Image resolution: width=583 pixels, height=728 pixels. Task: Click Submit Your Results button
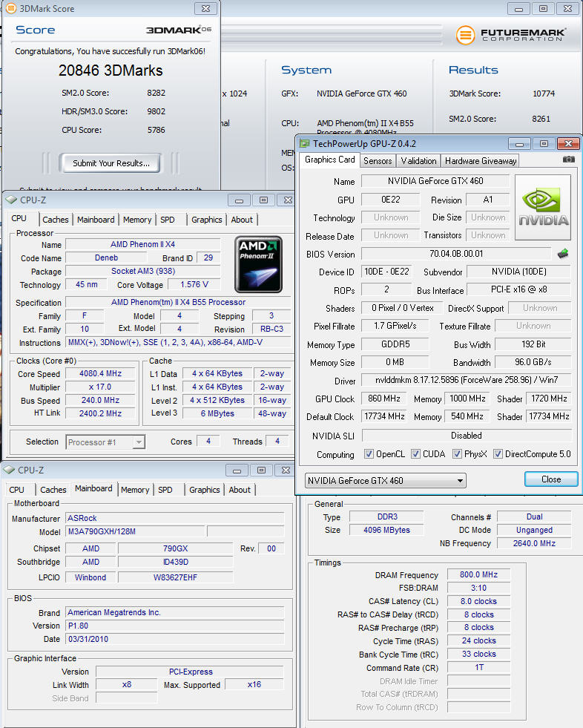pos(111,163)
